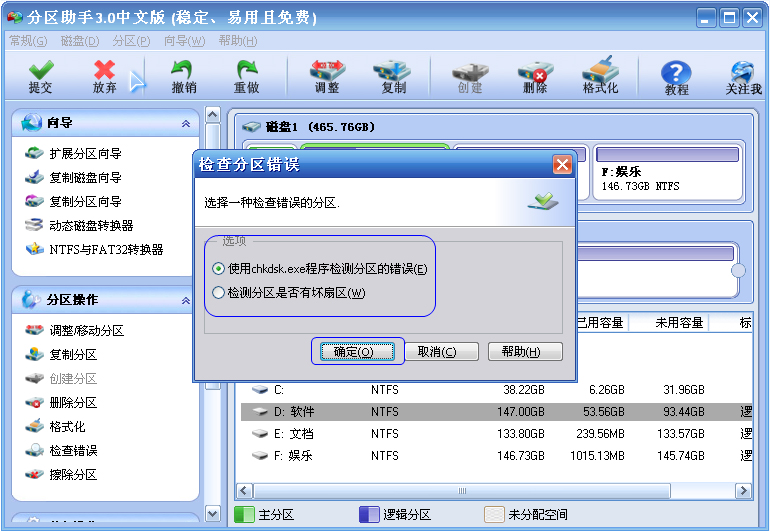Click the 放弃 (Discard) red X icon
Viewport: 770px width, 531px height.
(105, 77)
